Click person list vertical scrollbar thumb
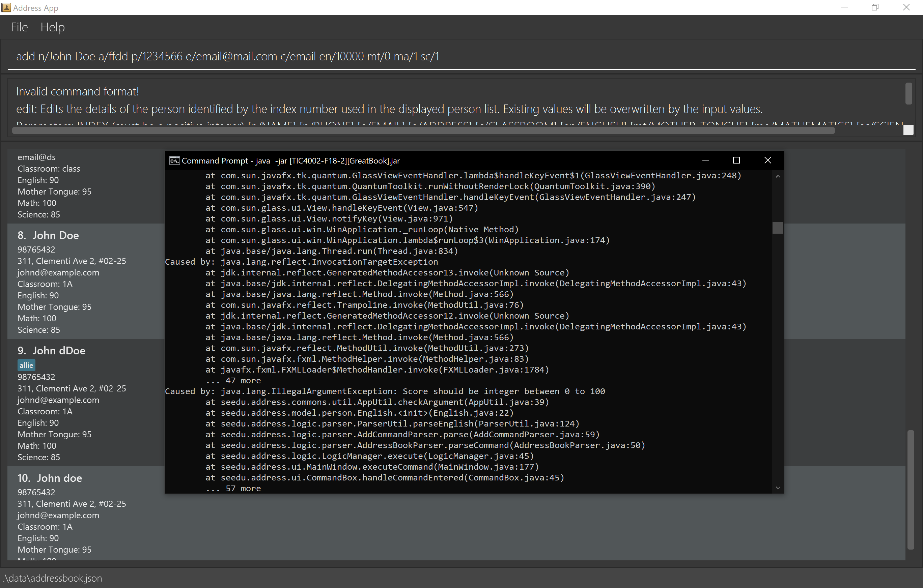Screen dimensions: 923x588 (x=911, y=490)
